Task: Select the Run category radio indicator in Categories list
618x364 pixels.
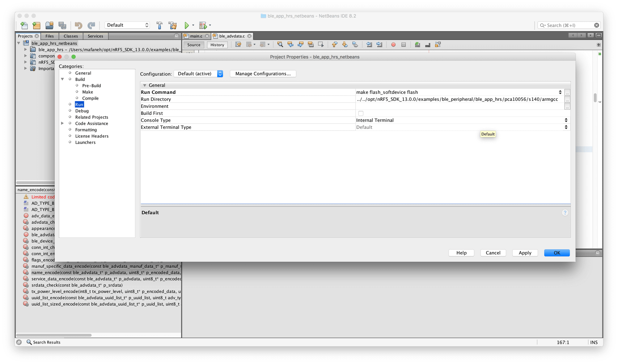Action: (70, 104)
